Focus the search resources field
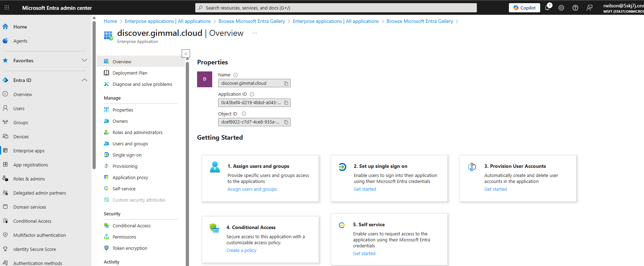Screen dimensions: 644x266 point(336,8)
